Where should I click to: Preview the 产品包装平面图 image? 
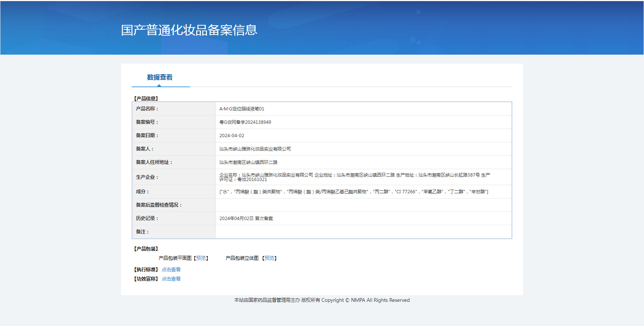pos(201,258)
